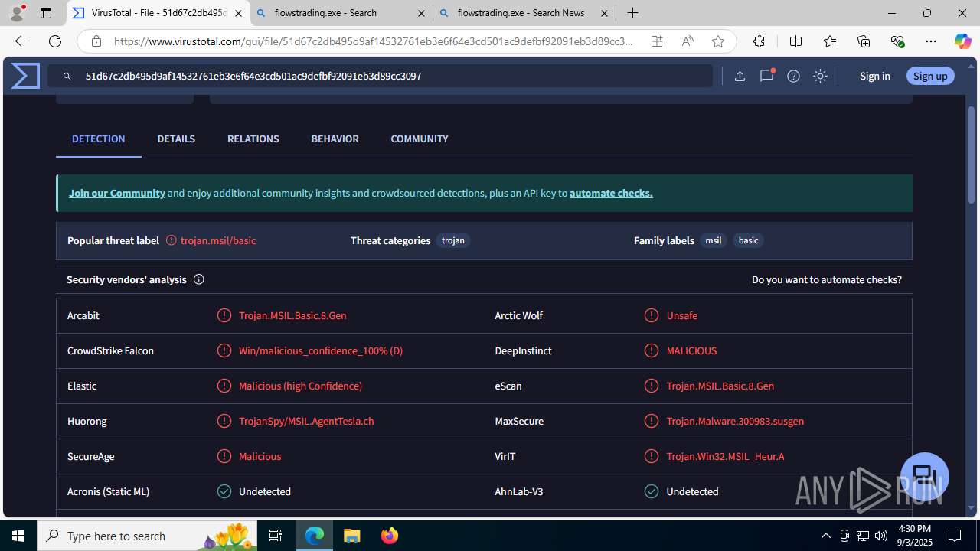Add this page to favorites star
The width and height of the screenshot is (980, 551).
click(718, 41)
